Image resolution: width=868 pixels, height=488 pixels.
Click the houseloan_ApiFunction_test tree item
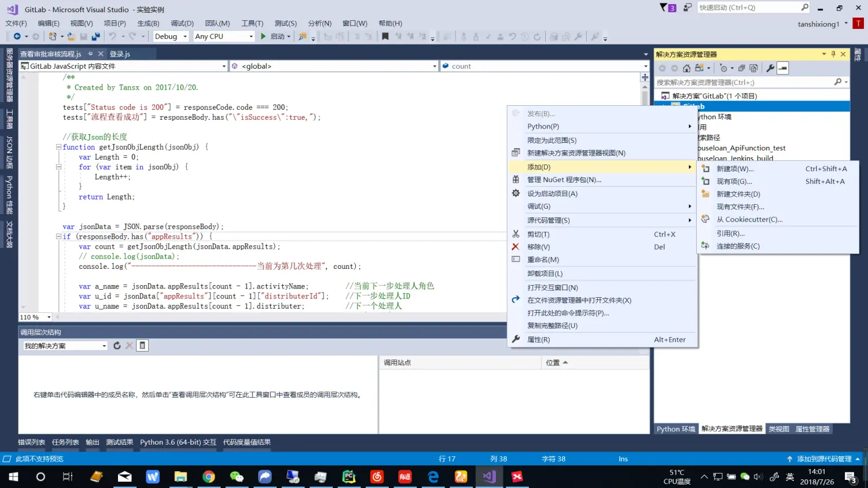(742, 148)
